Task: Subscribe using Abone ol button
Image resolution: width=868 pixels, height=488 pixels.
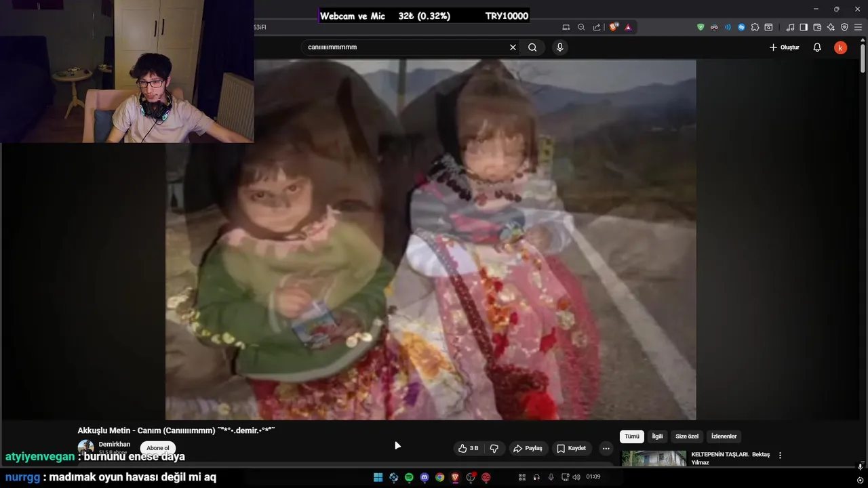Action: click(x=158, y=448)
